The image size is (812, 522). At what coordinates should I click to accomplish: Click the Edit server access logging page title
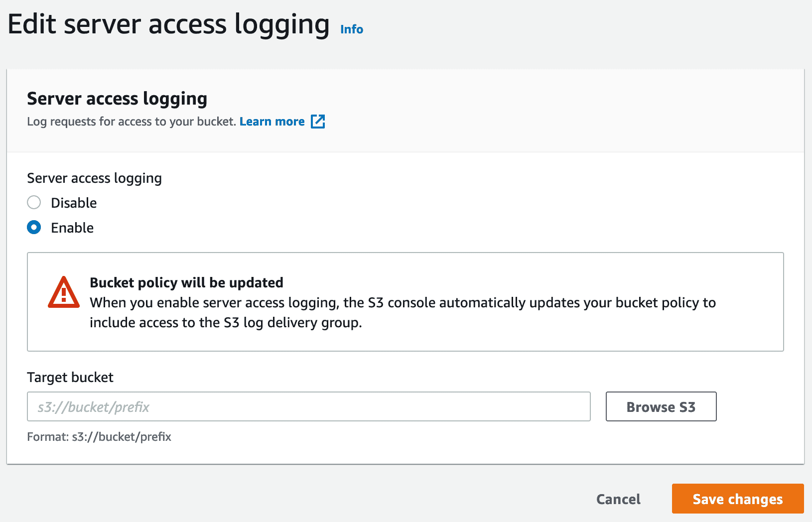click(168, 23)
